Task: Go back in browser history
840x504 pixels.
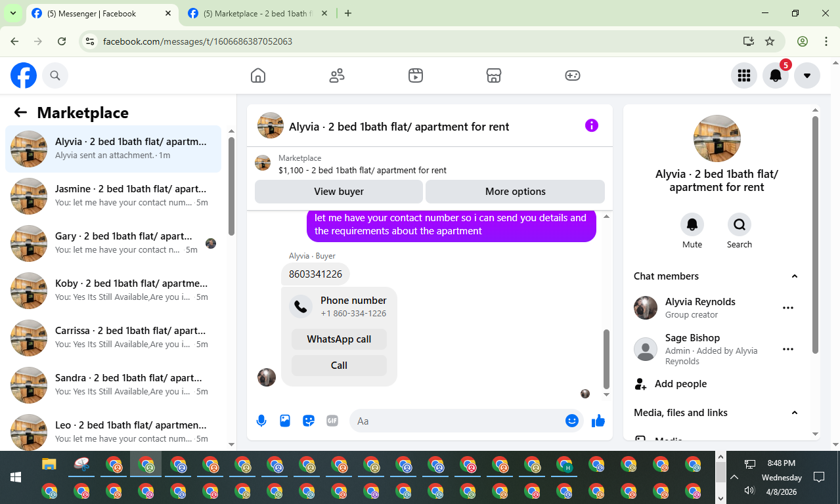Action: (x=14, y=41)
